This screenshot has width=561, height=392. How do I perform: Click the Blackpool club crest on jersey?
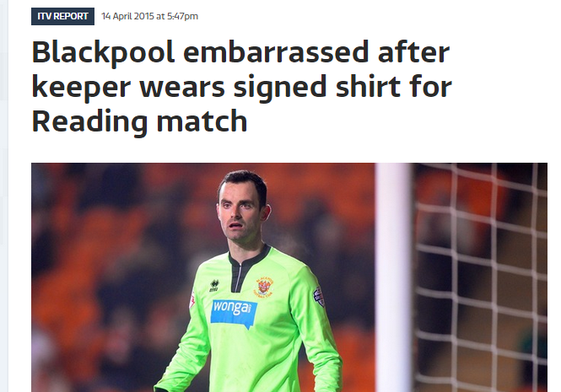point(265,287)
